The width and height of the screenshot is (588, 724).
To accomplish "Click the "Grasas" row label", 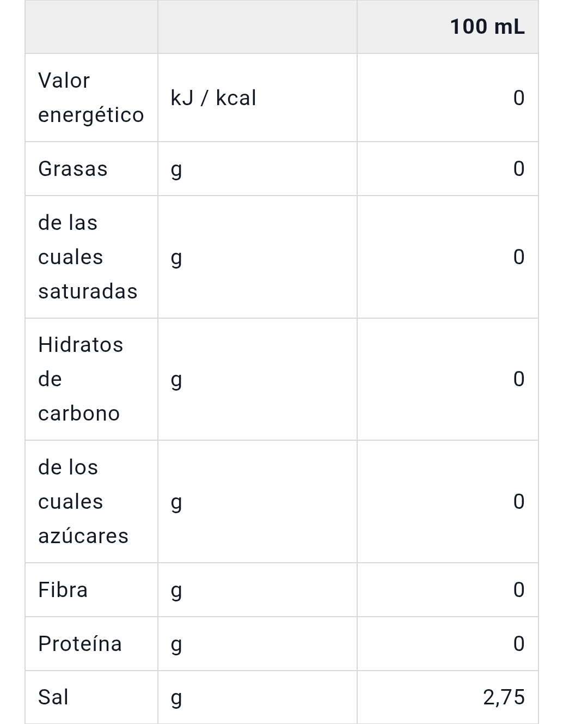I will (73, 169).
